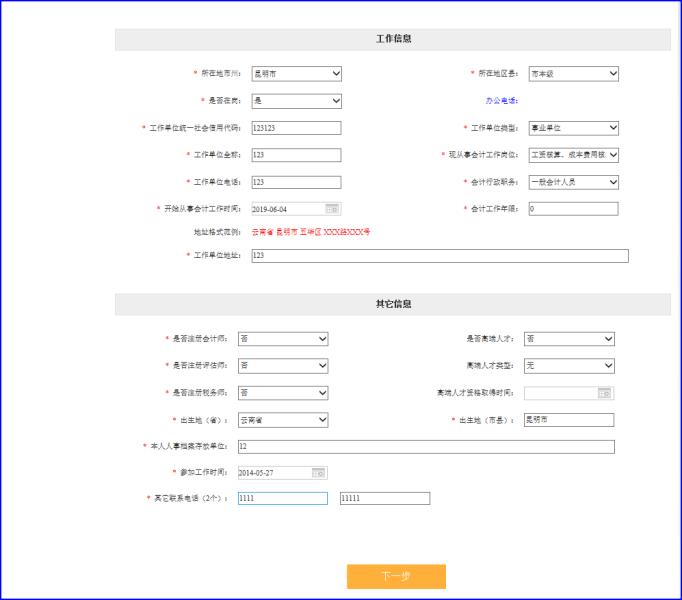Open calendar icon for 参加工作时间
The image size is (682, 600).
click(318, 472)
